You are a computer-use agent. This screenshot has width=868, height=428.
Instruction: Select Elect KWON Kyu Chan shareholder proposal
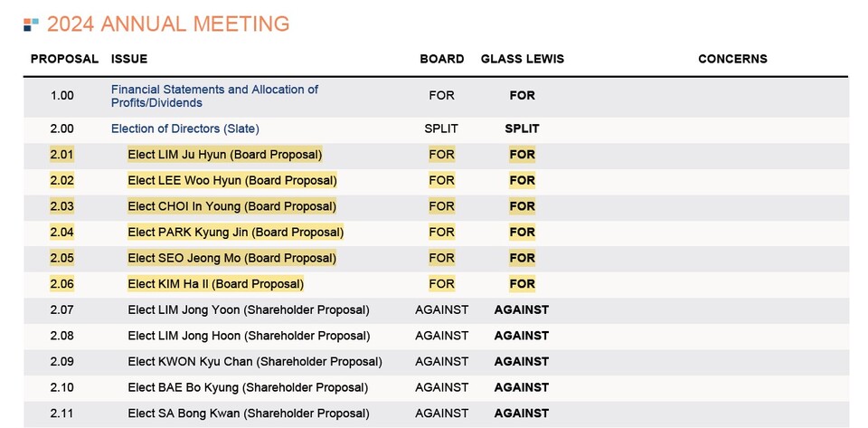pyautogui.click(x=255, y=362)
